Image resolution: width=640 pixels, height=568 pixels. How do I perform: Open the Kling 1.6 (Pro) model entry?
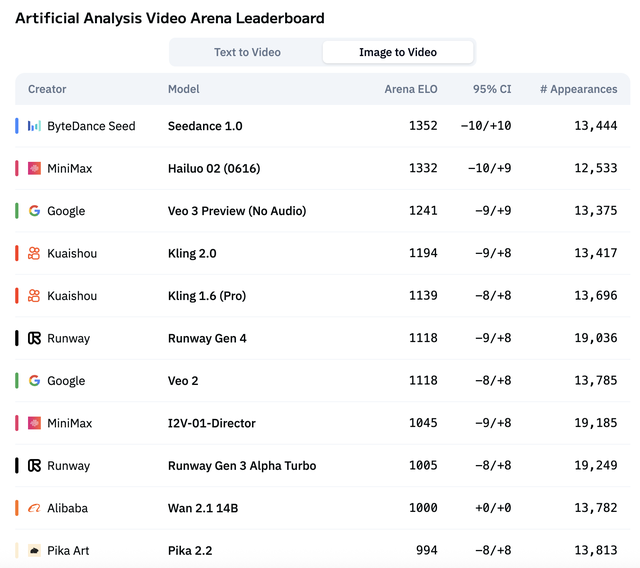[x=207, y=296]
